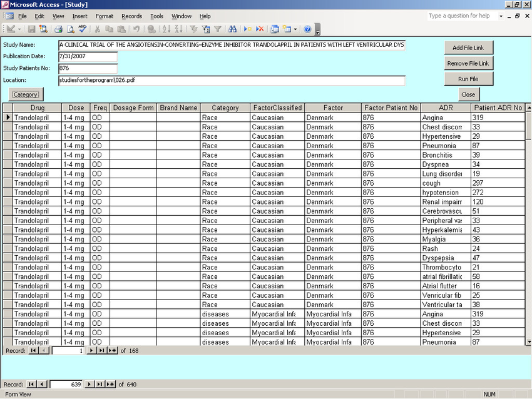Open the Tools menu
532x399 pixels.
pos(156,16)
